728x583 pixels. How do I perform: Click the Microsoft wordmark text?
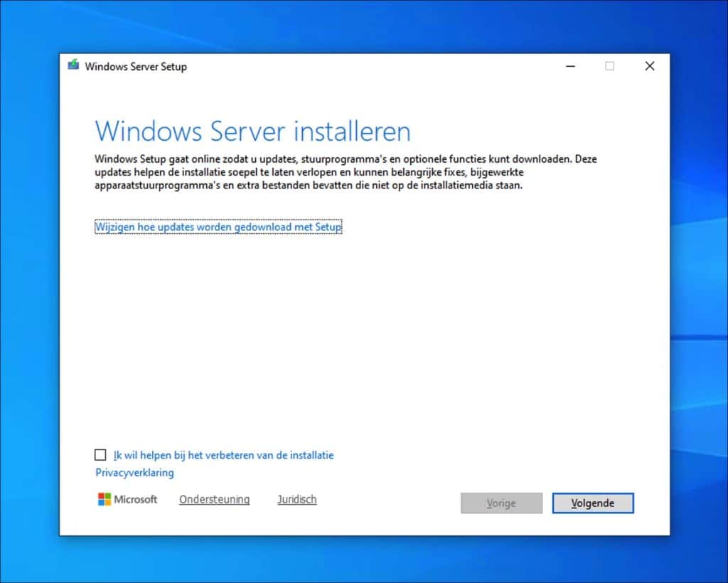point(136,500)
